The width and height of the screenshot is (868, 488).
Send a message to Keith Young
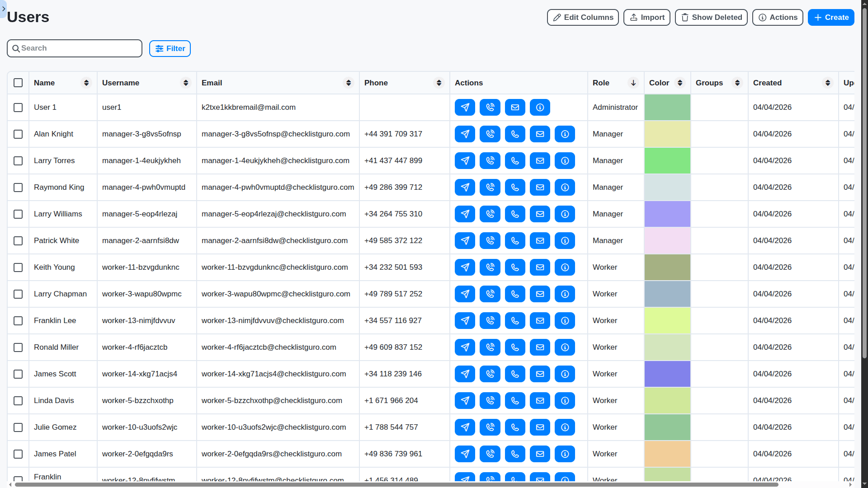[x=465, y=267]
